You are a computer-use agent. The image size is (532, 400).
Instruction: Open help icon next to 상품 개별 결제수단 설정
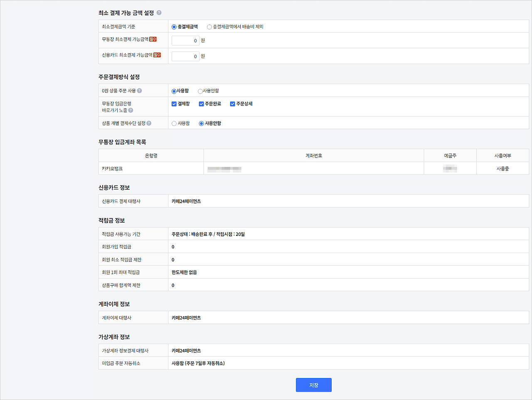(149, 123)
